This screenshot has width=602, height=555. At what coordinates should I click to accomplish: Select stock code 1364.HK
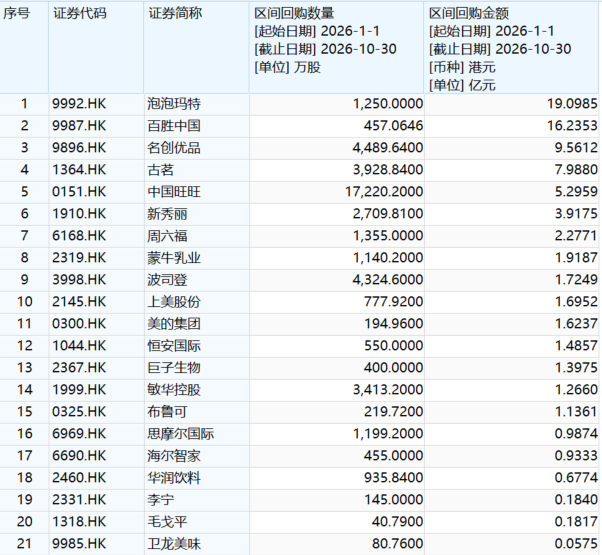79,170
